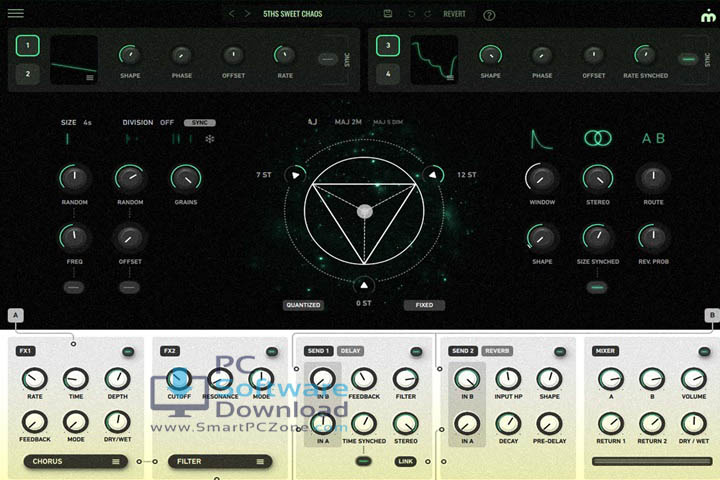Click the LINK button in SEND 1
Image resolution: width=720 pixels, height=480 pixels.
[405, 461]
